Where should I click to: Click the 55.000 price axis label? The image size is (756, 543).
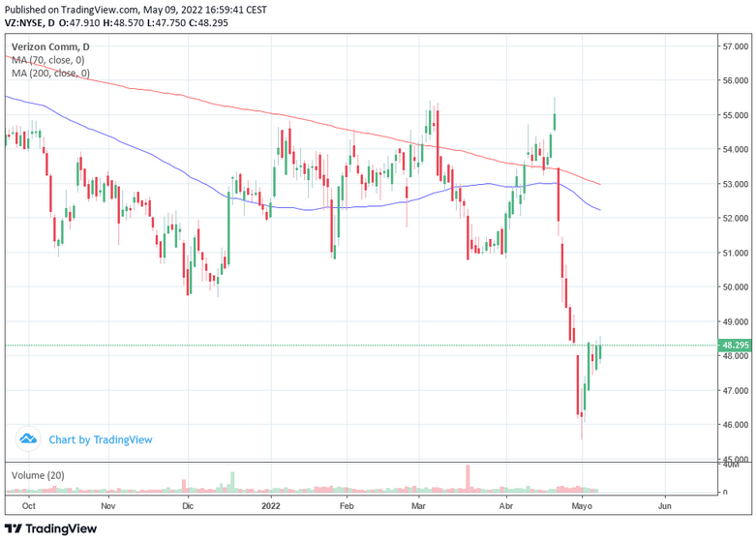[x=736, y=115]
